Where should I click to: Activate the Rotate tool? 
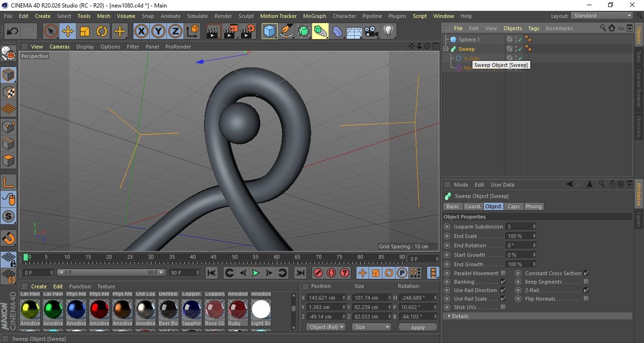point(102,32)
